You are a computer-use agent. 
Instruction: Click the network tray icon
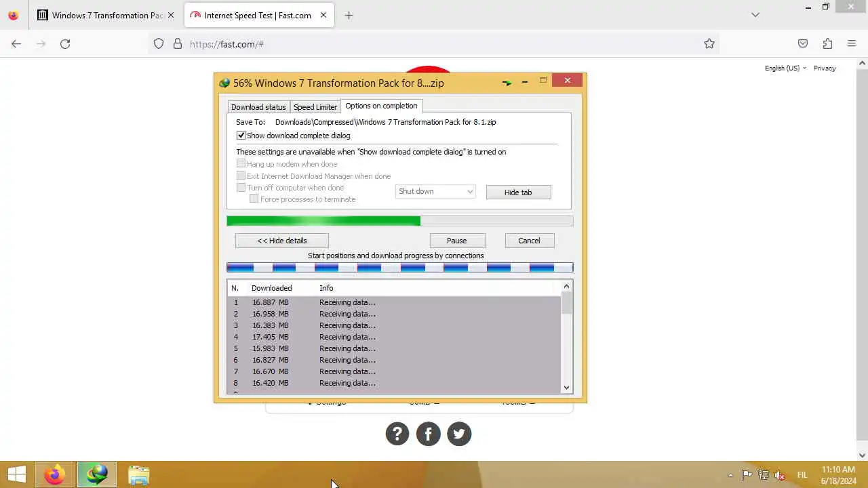click(764, 475)
